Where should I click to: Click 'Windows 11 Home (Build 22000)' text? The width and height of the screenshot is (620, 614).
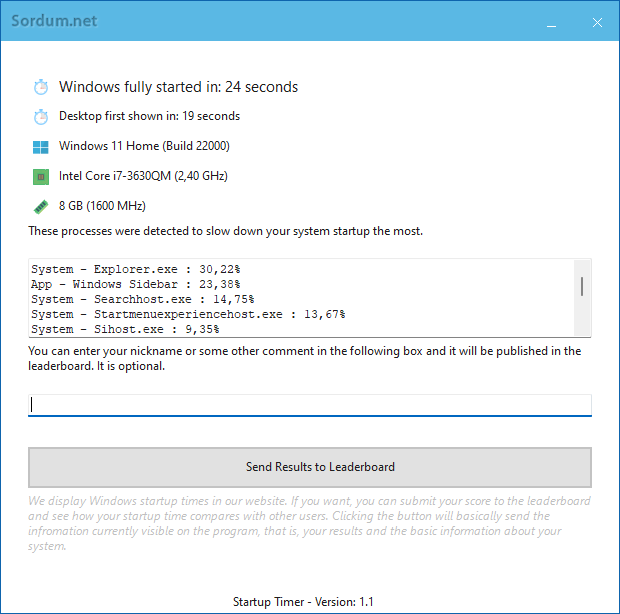coord(144,146)
